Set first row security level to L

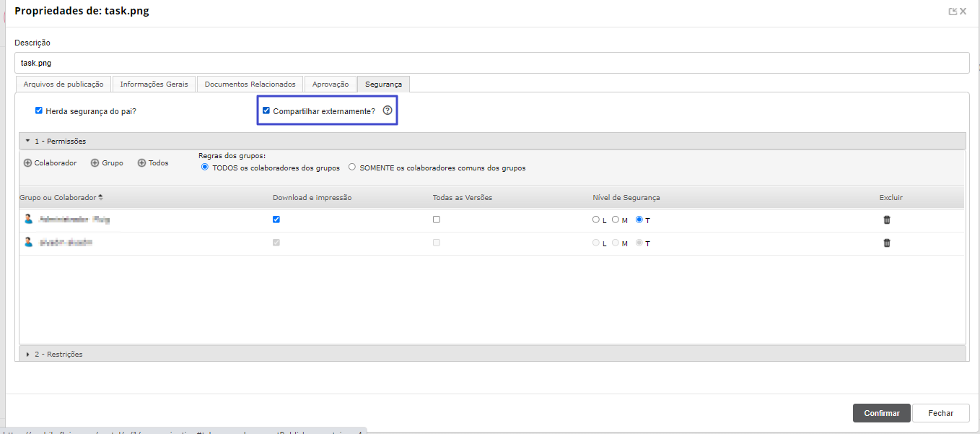tap(595, 220)
